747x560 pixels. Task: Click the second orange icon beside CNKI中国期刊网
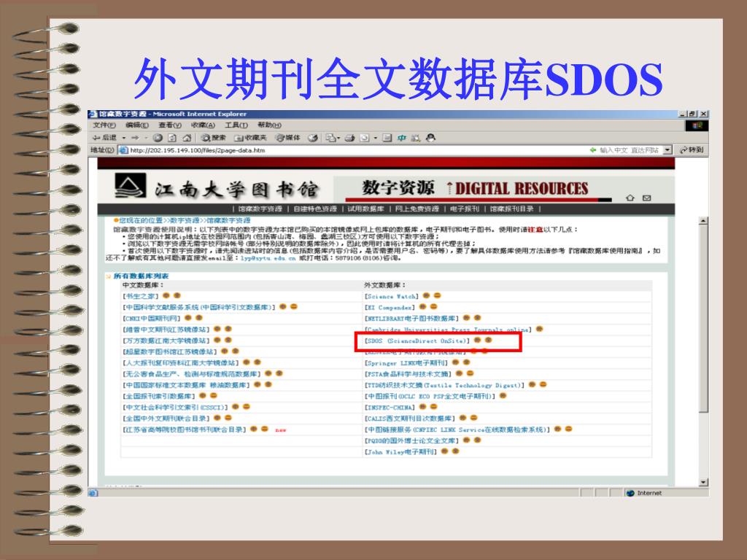(198, 318)
